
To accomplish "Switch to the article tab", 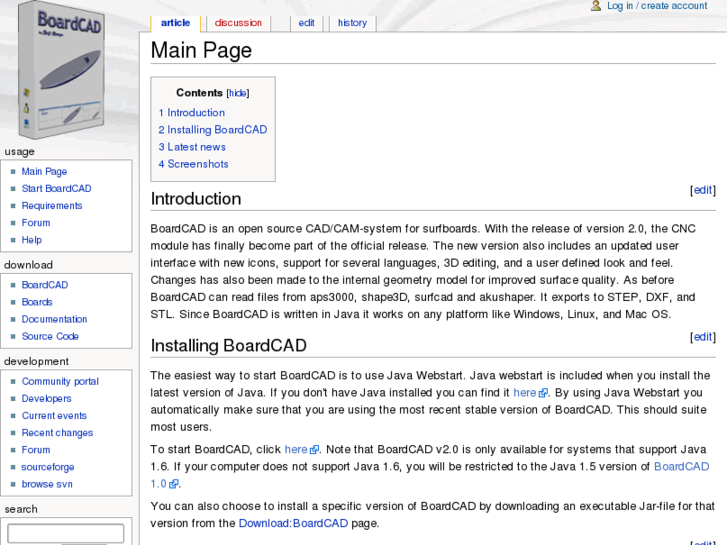I will point(175,23).
